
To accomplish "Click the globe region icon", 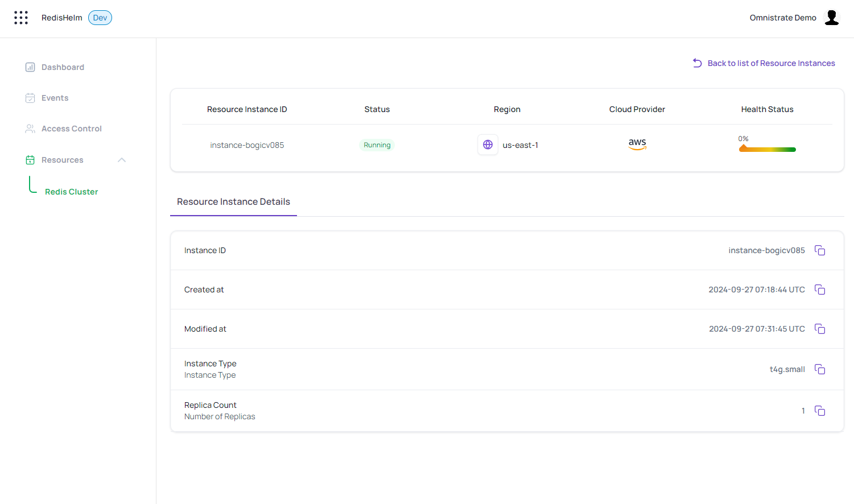I will (488, 145).
